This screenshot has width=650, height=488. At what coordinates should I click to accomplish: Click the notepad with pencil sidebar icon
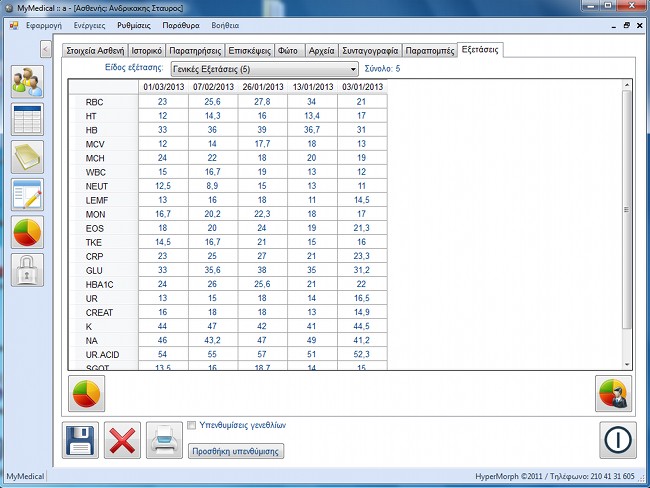point(27,194)
